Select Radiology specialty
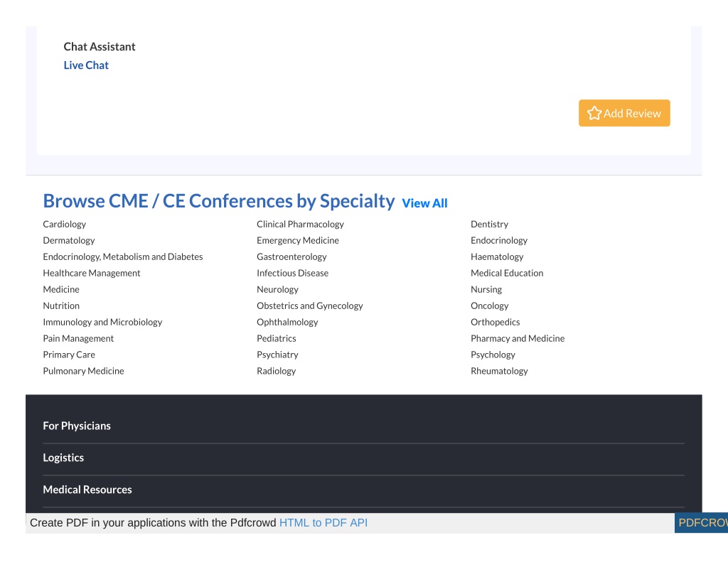This screenshot has height=562, width=728. [277, 371]
